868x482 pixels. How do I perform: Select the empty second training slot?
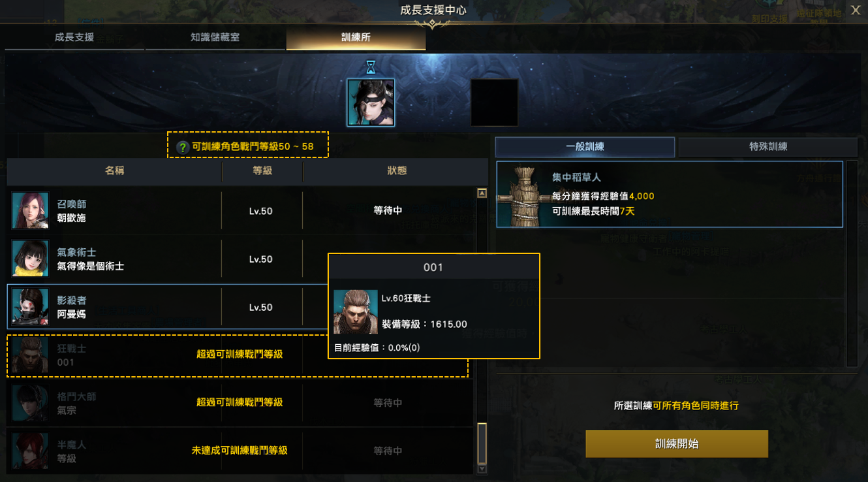click(495, 103)
